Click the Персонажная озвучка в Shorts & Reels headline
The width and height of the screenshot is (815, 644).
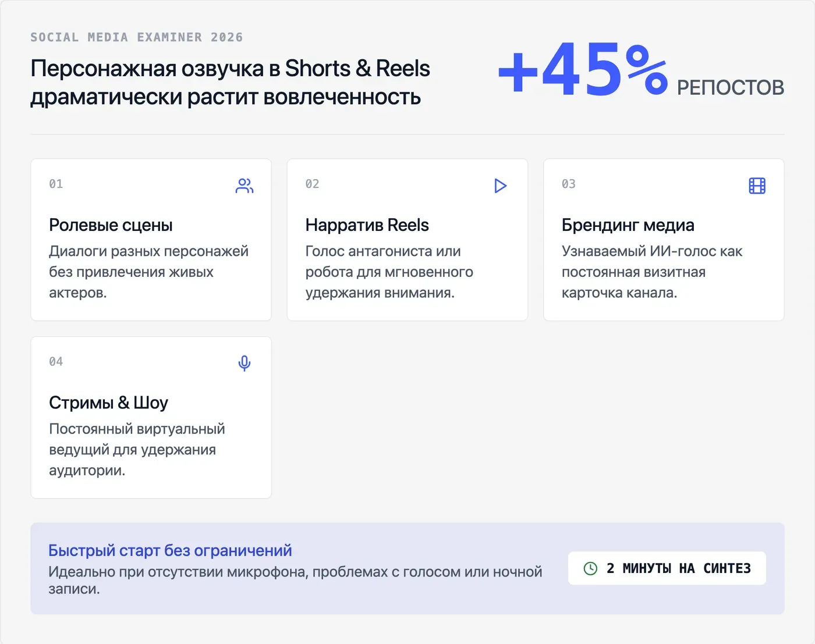tap(231, 82)
